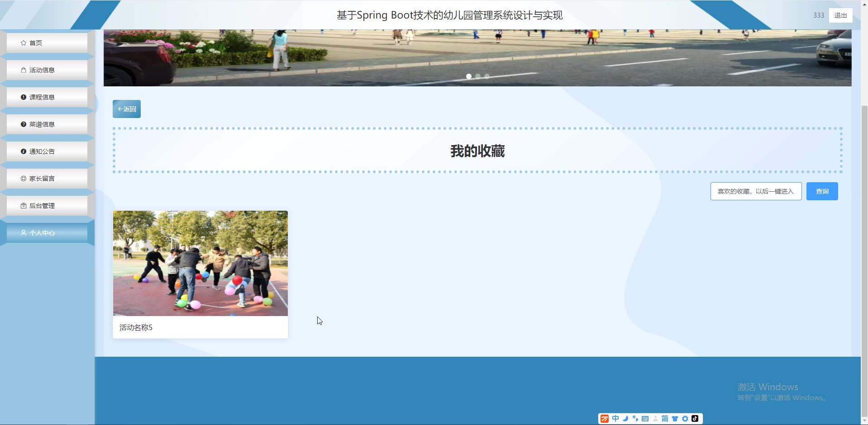Screen dimensions: 868x425
Task: Click the street scene banner image
Action: (477, 58)
